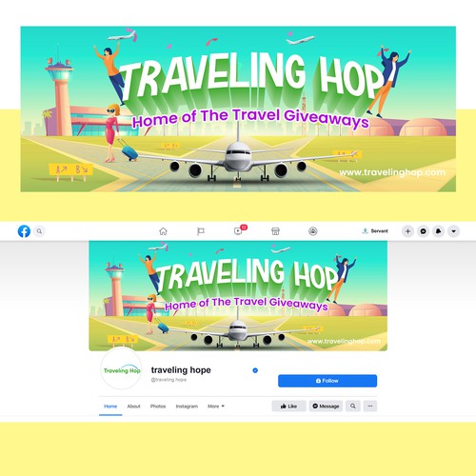The image size is (476, 476).
Task: Open the Traveling Hop profile picture
Action: pyautogui.click(x=122, y=369)
